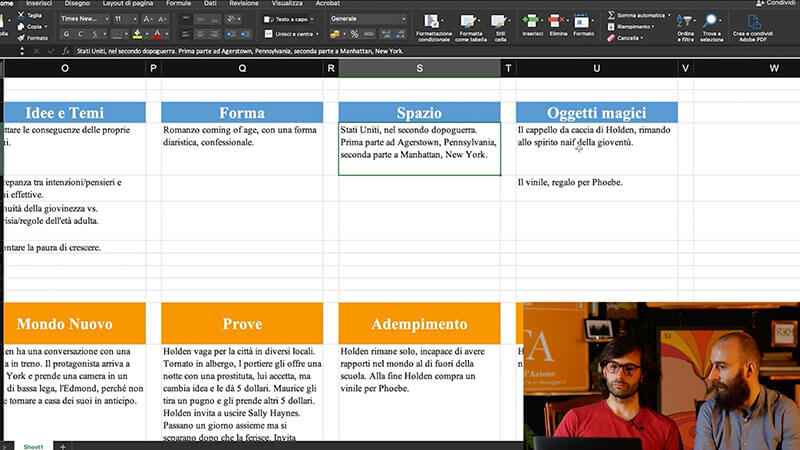This screenshot has width=800, height=450.
Task: Click the formula bar text field
Action: pos(436,51)
